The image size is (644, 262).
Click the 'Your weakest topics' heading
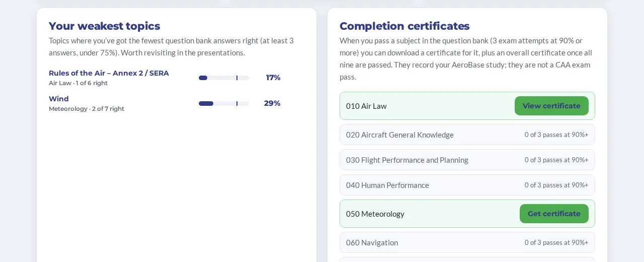[104, 26]
